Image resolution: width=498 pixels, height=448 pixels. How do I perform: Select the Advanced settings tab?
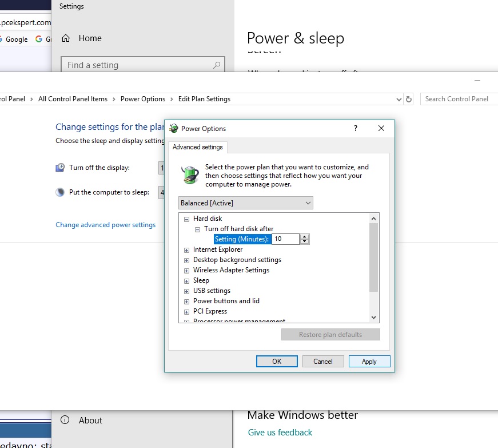pos(197,147)
